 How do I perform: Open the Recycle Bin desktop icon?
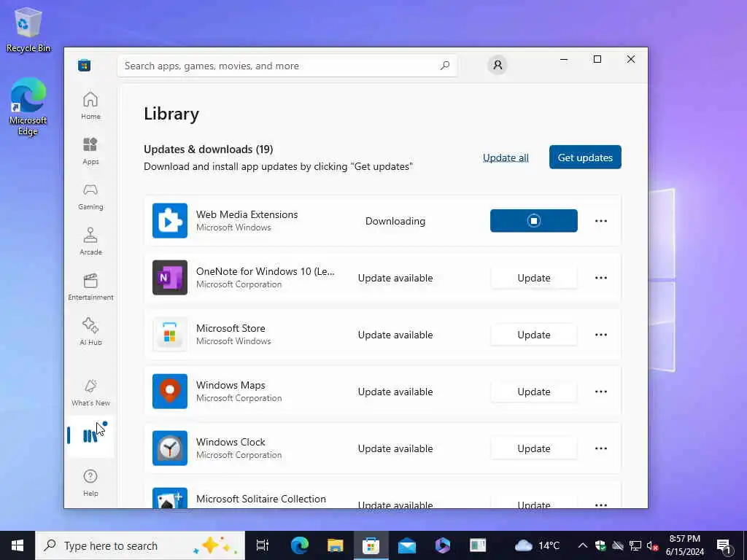(x=28, y=29)
